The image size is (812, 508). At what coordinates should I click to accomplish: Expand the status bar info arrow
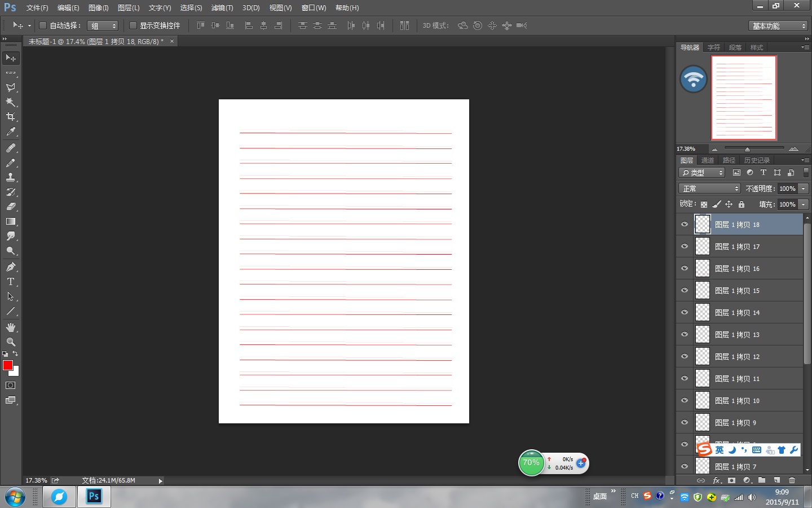click(x=161, y=481)
